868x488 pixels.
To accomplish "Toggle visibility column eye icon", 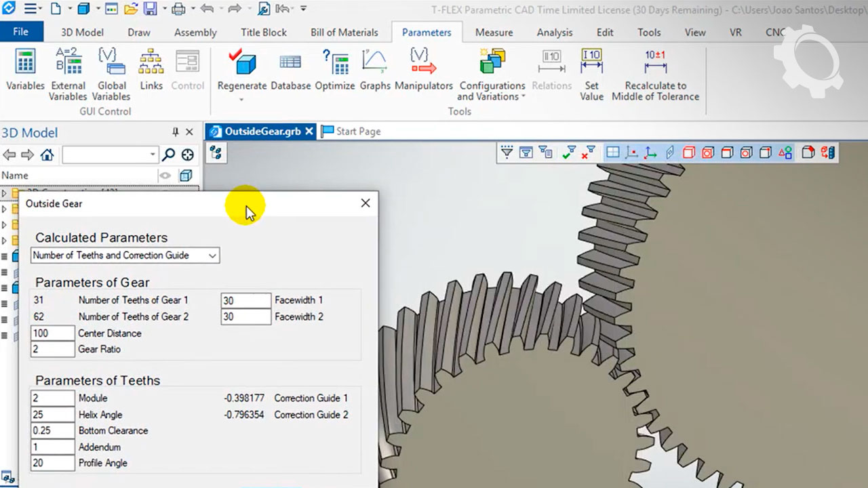I will coord(165,176).
